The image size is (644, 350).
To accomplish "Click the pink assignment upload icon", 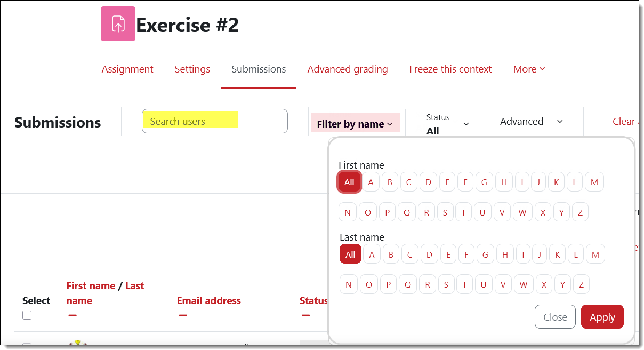I will [x=118, y=24].
